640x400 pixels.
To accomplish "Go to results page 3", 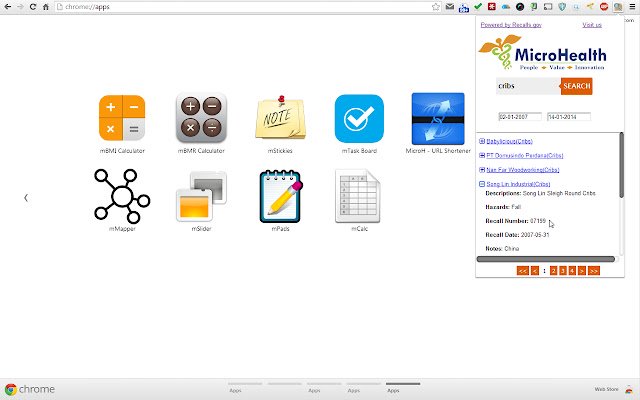I will 563,271.
